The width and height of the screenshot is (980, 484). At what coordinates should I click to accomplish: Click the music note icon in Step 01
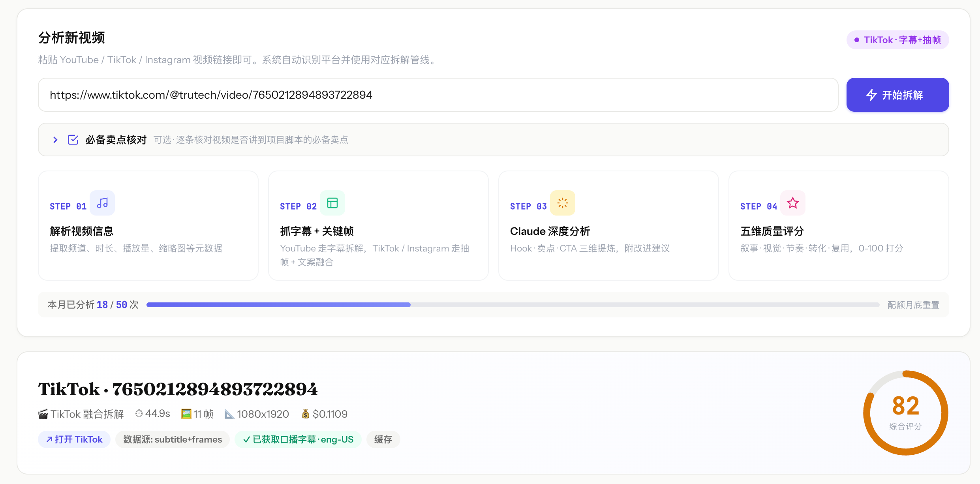(102, 203)
